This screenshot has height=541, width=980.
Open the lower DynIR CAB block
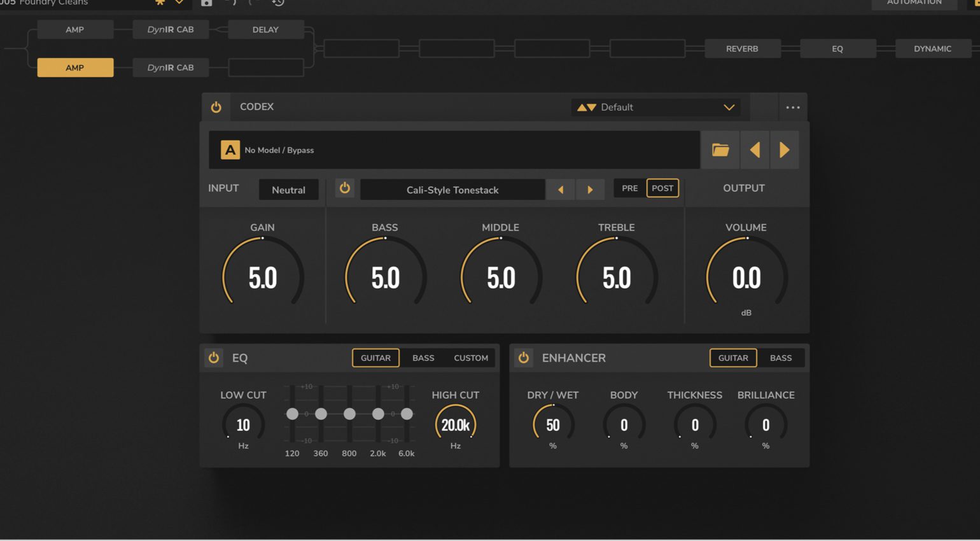point(171,67)
